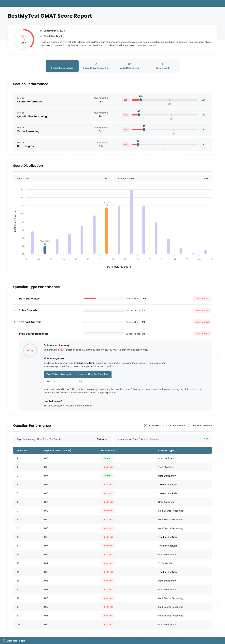Image resolution: width=225 pixels, height=644 pixels.
Task: Click the Correct badge in question 3 row
Action: click(x=107, y=476)
